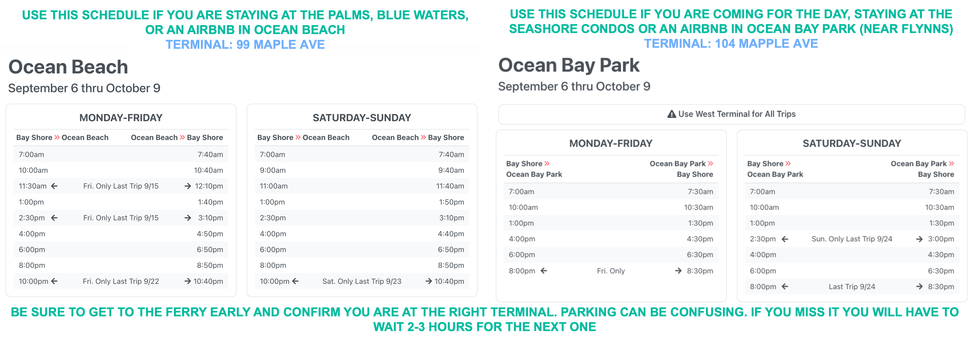The width and height of the screenshot is (980, 342).
Task: Click the Use West Terminal for All Trips banner
Action: (732, 114)
